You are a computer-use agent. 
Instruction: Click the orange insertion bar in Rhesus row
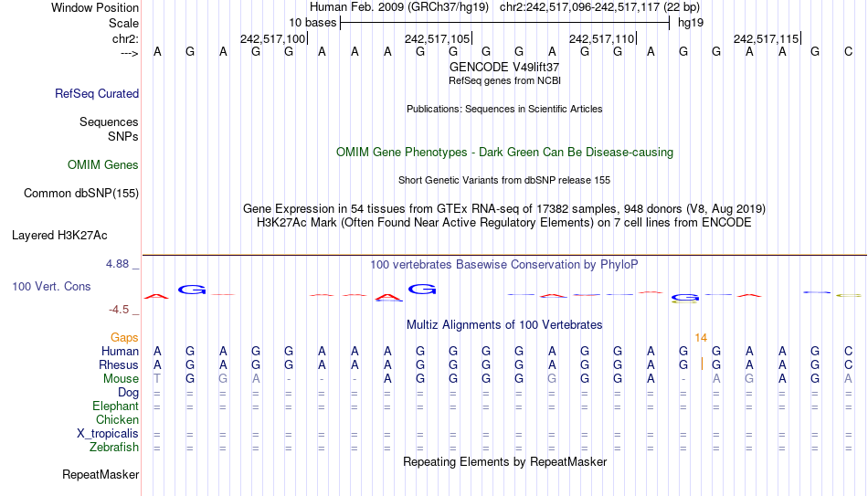[702, 364]
